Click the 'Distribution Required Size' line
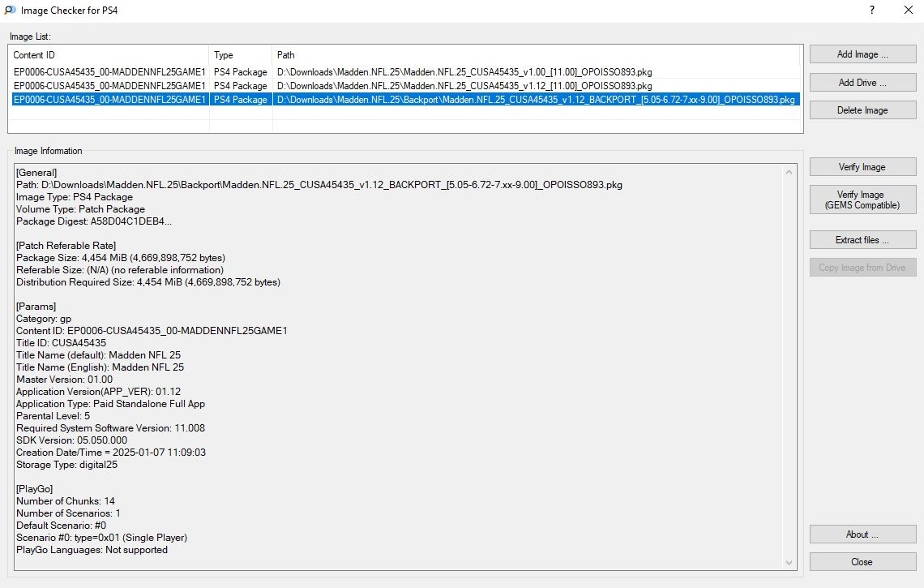The height and width of the screenshot is (588, 924). [148, 282]
